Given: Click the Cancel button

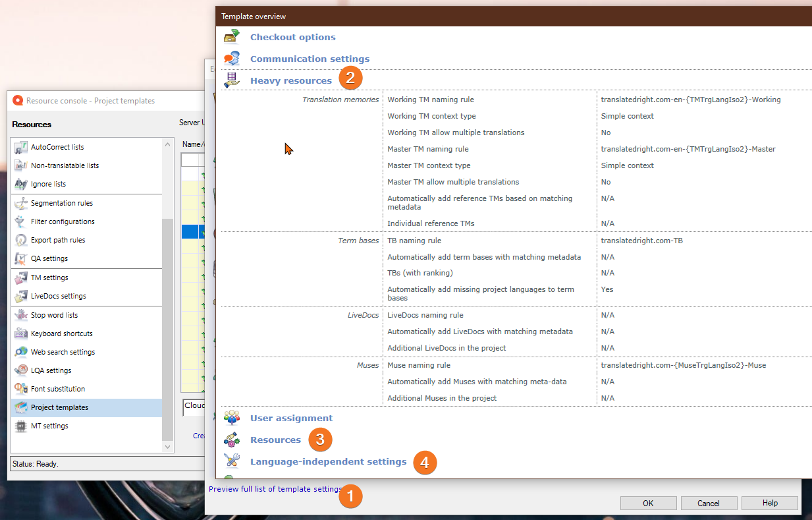Looking at the screenshot, I should click(x=709, y=503).
